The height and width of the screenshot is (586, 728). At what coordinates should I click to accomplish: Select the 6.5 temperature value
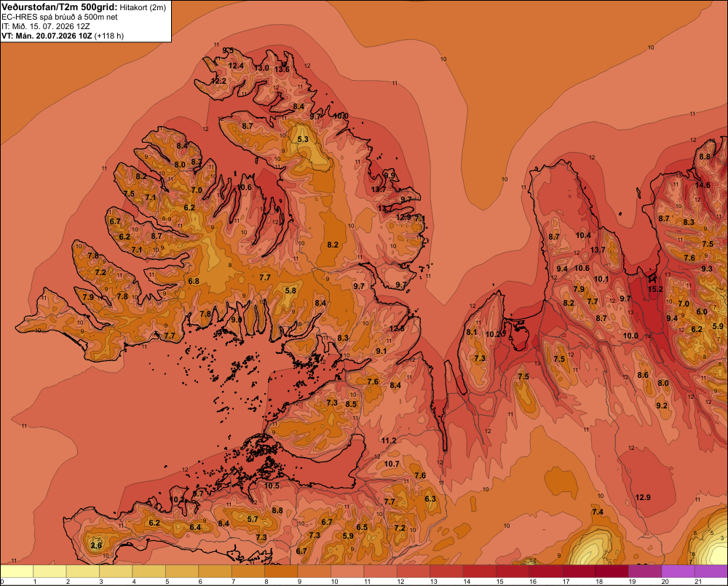(x=362, y=527)
